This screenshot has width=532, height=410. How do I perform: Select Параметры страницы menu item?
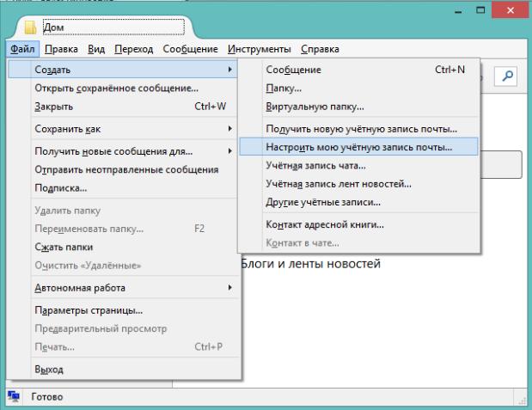pyautogui.click(x=89, y=310)
